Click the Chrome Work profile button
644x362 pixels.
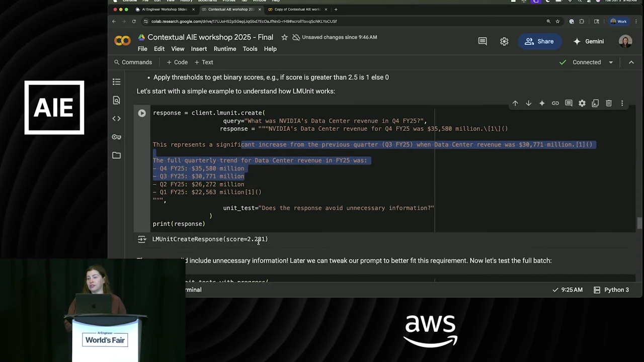pyautogui.click(x=618, y=21)
